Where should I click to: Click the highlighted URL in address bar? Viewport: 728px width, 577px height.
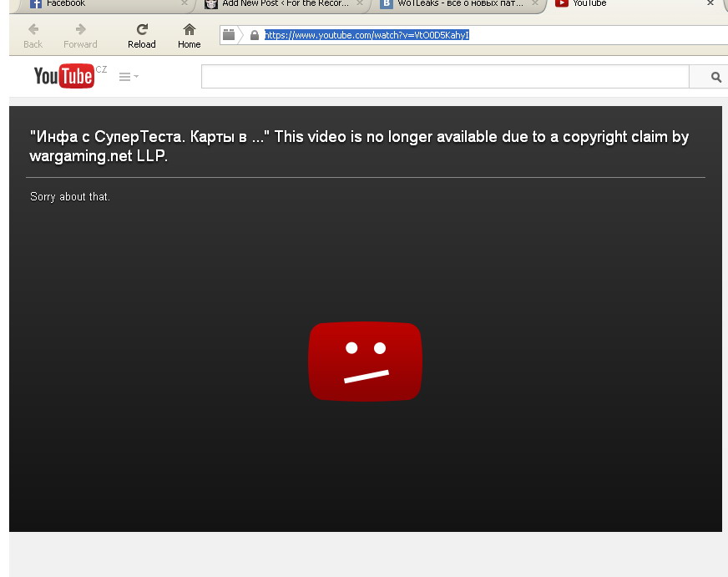coord(367,35)
